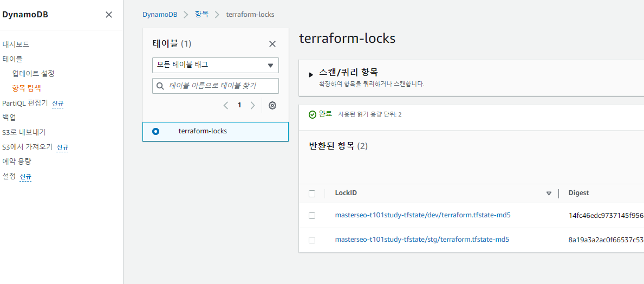Open 예약 용량 in the sidebar

pos(17,161)
